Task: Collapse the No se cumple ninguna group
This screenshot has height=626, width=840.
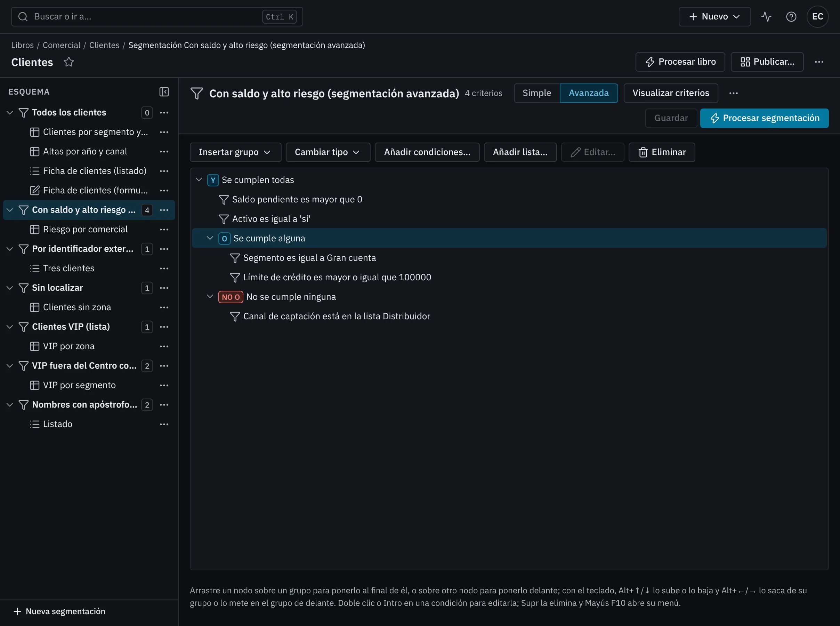Action: coord(210,296)
